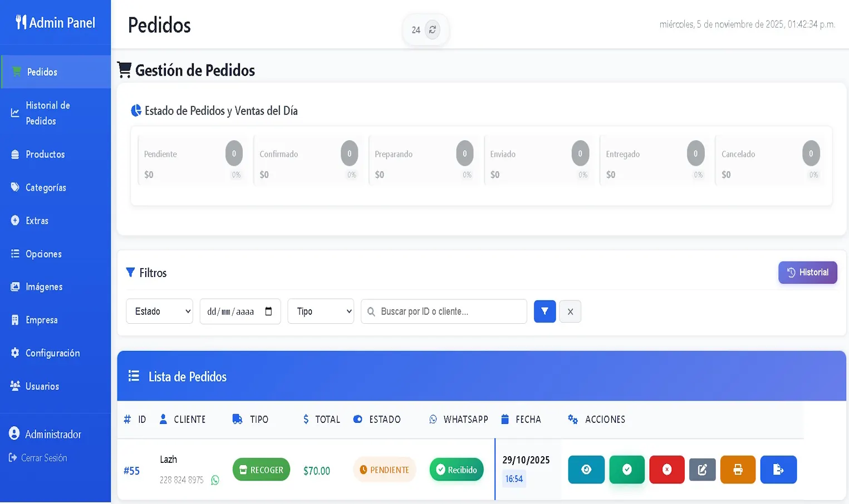Image resolution: width=849 pixels, height=504 pixels.
Task: Click the green Recibido WhatsApp status button
Action: (x=457, y=470)
